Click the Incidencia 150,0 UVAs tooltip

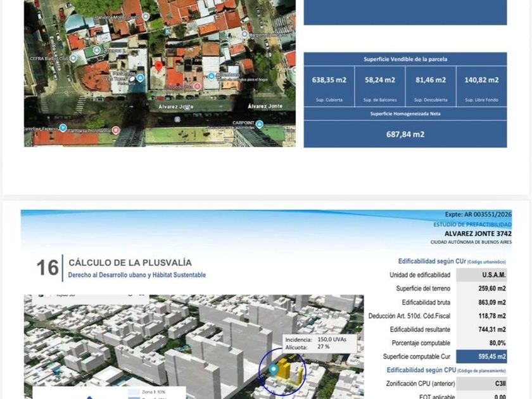(x=320, y=343)
